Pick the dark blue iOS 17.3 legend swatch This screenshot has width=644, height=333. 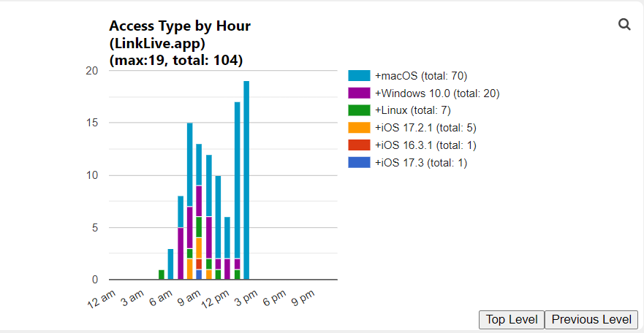(x=359, y=163)
